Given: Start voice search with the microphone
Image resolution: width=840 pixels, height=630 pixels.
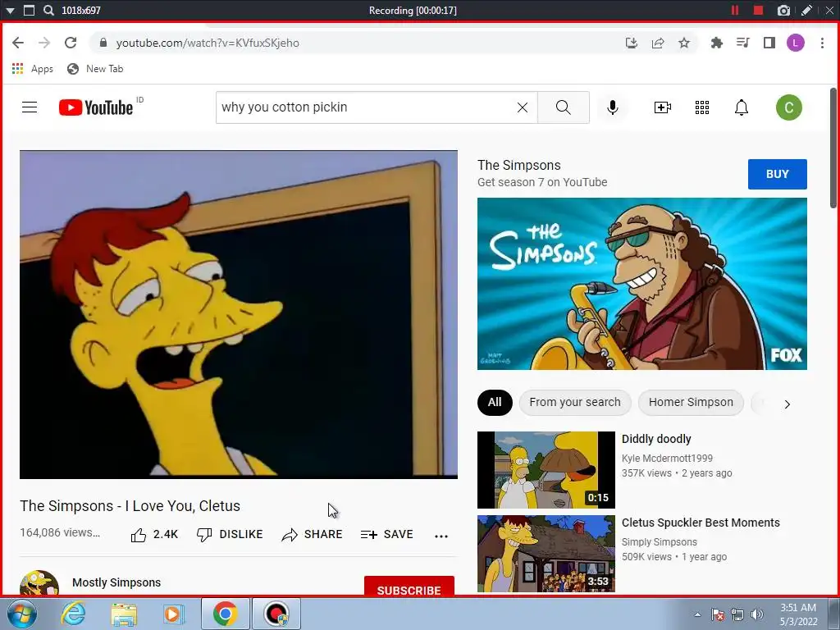Looking at the screenshot, I should pyautogui.click(x=612, y=107).
